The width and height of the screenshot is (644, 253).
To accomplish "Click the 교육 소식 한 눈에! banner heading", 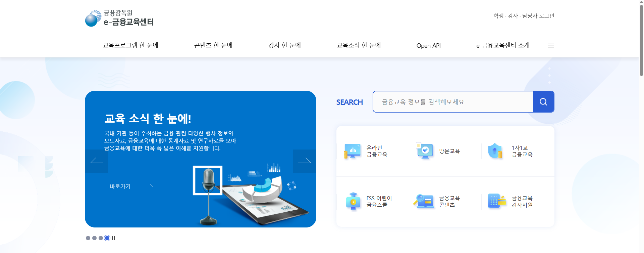I will tap(148, 119).
